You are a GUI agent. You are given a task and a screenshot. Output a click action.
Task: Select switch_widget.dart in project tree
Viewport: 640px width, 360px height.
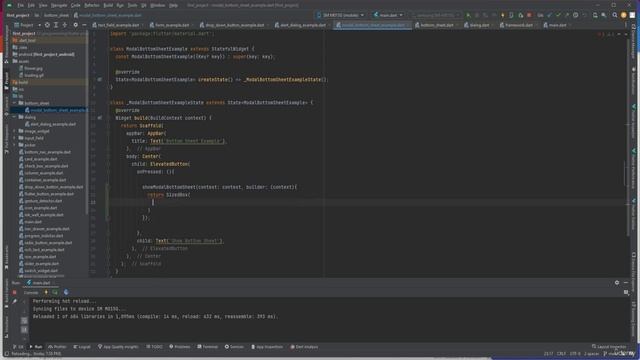(x=41, y=271)
